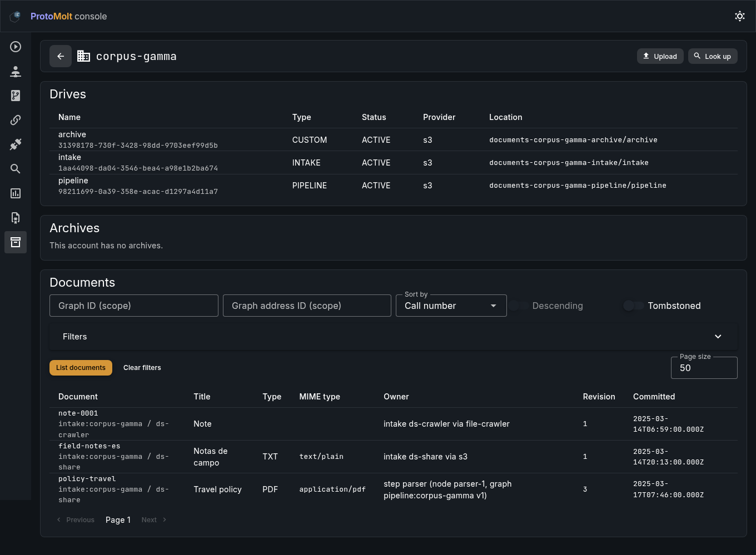Click the Upload button

click(x=660, y=56)
